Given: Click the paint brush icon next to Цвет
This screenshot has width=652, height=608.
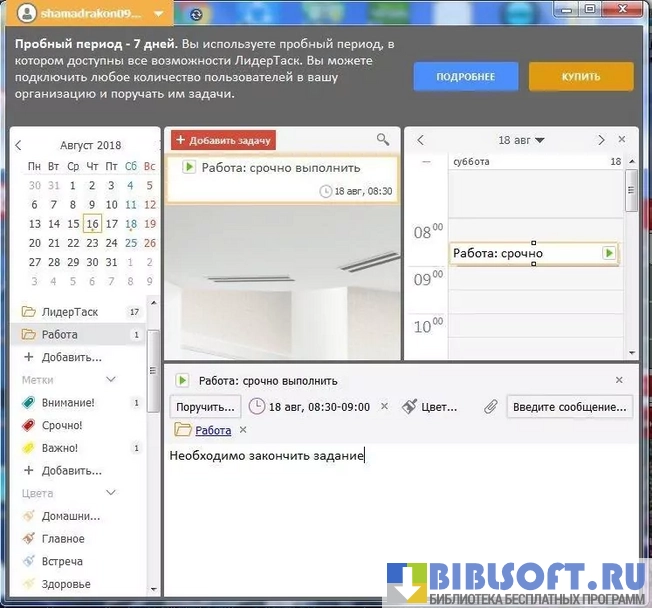Looking at the screenshot, I should [409, 407].
